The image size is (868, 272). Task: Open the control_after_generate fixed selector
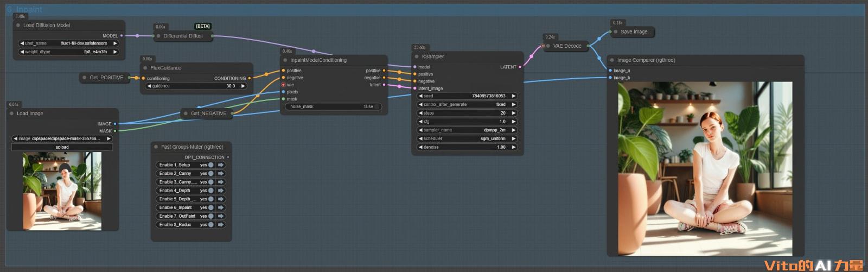(x=467, y=104)
